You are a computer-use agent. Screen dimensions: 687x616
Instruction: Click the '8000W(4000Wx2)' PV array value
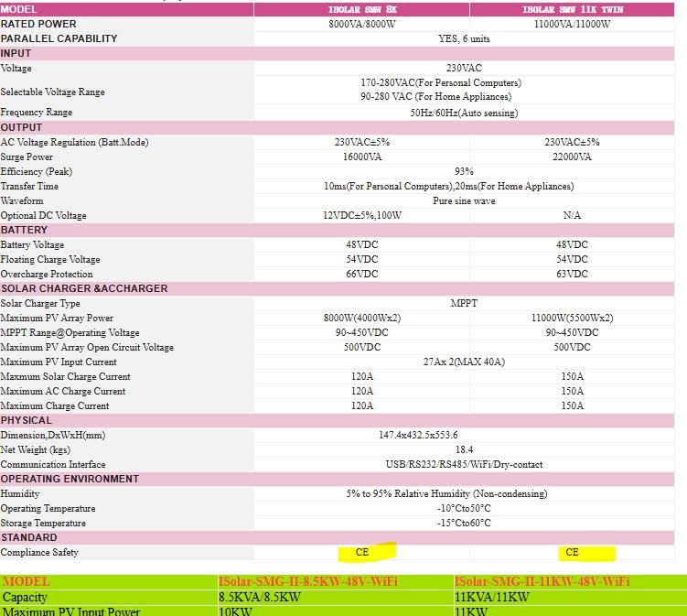click(362, 318)
